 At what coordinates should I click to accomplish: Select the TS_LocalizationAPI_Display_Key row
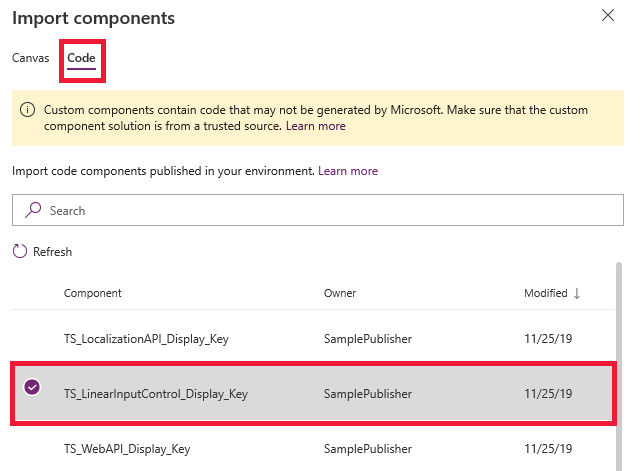click(313, 339)
